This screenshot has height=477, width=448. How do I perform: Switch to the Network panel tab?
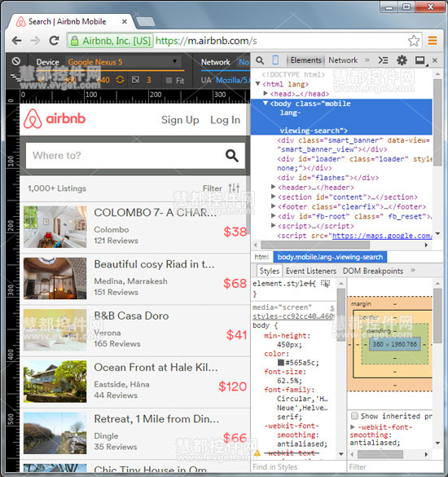(x=343, y=60)
